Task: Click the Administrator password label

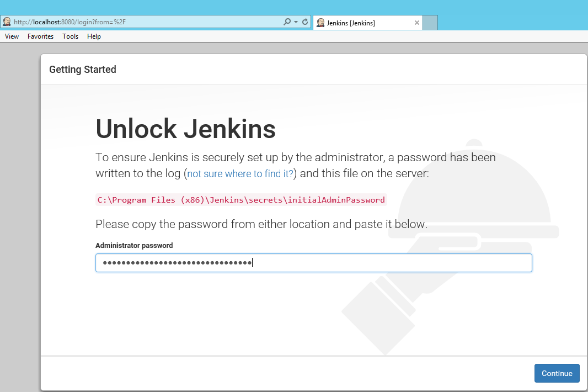Action: point(134,245)
